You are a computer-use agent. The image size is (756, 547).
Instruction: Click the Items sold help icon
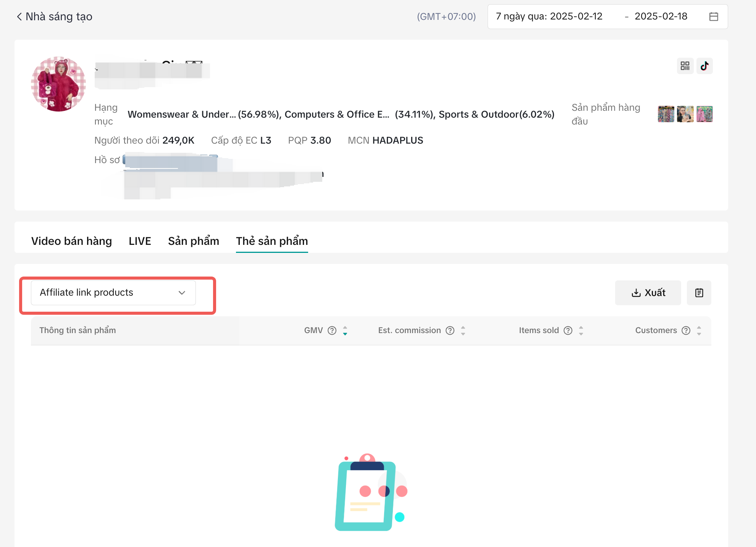coord(568,330)
